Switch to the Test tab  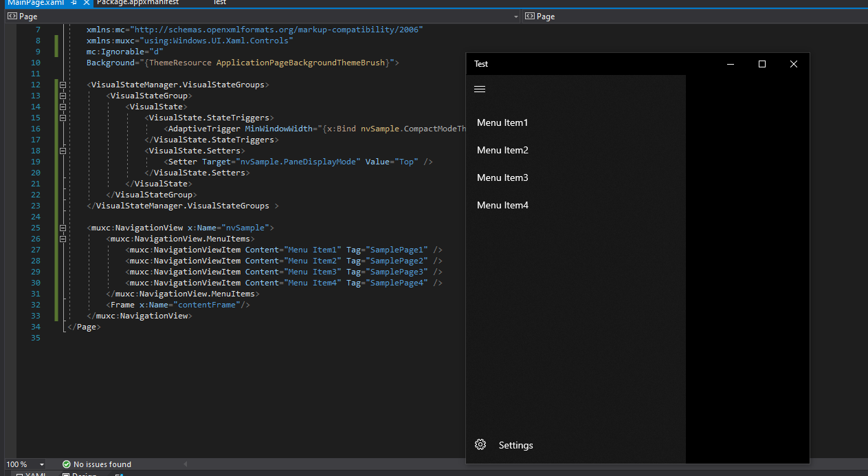[x=219, y=3]
